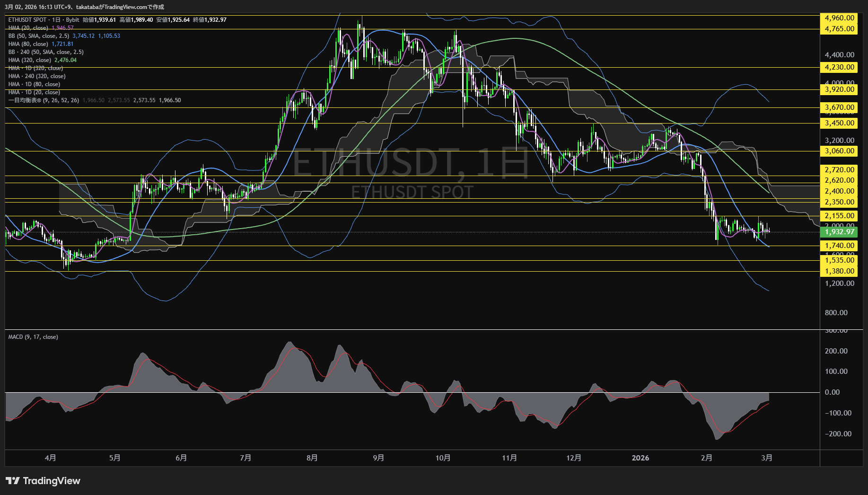Screen dimensions: 868x495
Task: Click the yellow 1,740.00 price level tag
Action: click(x=839, y=246)
